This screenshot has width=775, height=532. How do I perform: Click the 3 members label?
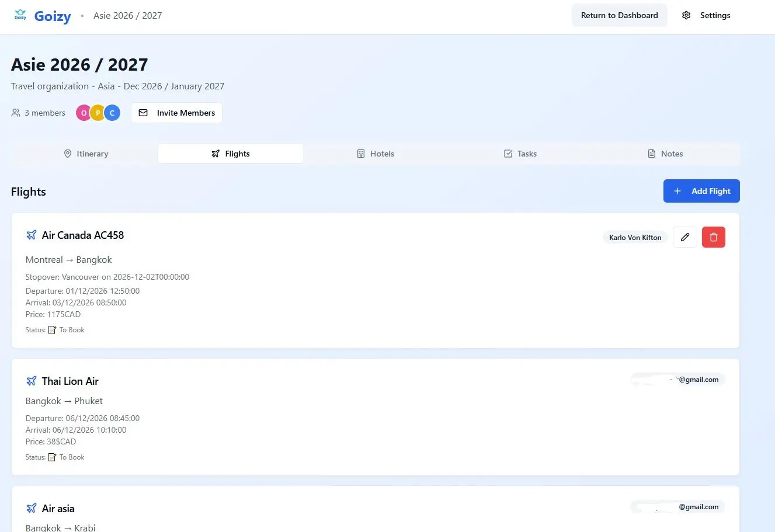[x=45, y=113]
